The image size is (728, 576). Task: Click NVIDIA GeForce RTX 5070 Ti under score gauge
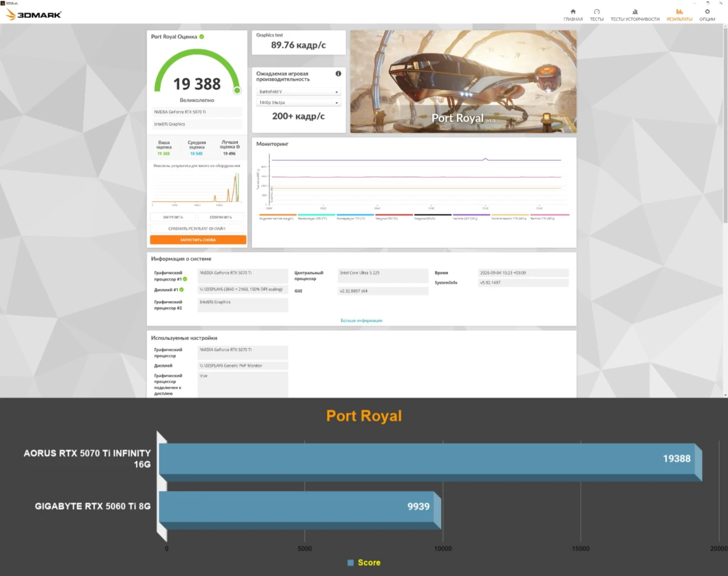coord(198,112)
